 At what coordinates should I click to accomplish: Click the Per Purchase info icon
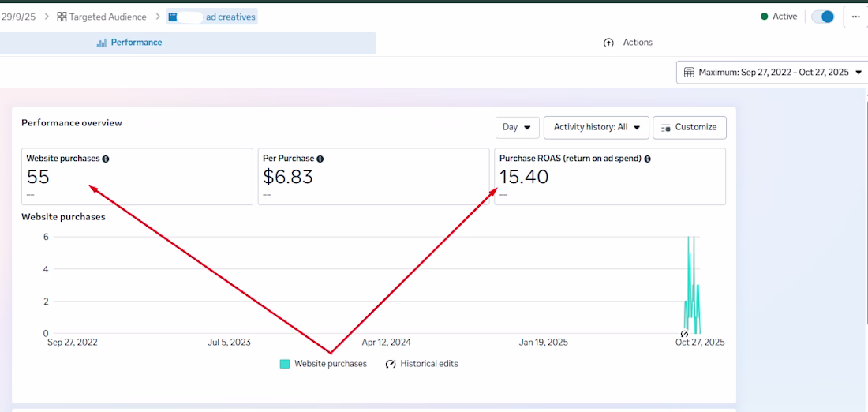pos(320,159)
